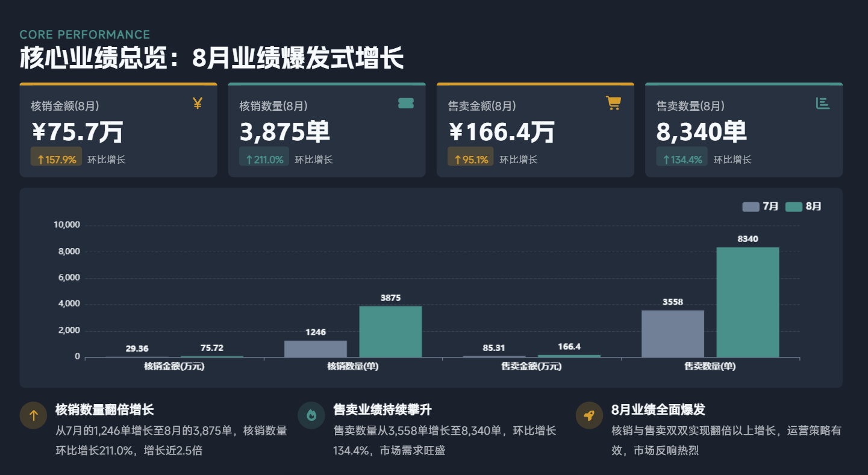Click the rocket icon beside 8月业绩全面爆发
The width and height of the screenshot is (868, 475).
click(x=589, y=415)
